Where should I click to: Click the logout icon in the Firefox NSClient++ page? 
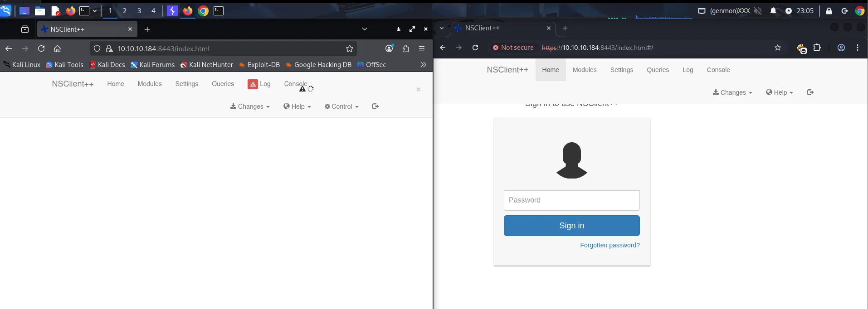(375, 106)
